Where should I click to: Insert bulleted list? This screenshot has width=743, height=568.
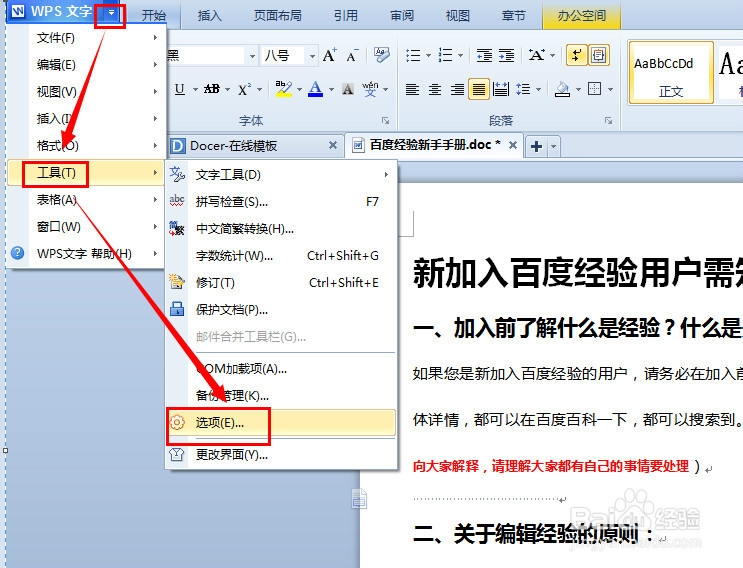coord(413,55)
